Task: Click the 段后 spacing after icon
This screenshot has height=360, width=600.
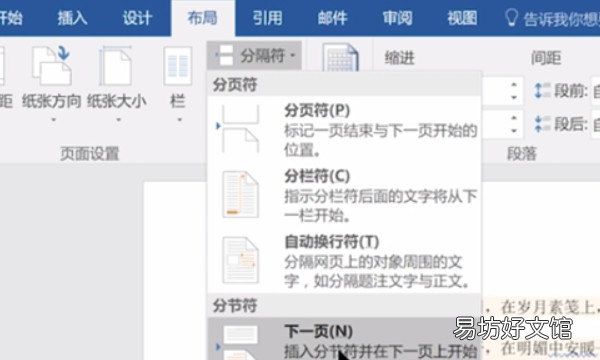Action: click(x=542, y=124)
